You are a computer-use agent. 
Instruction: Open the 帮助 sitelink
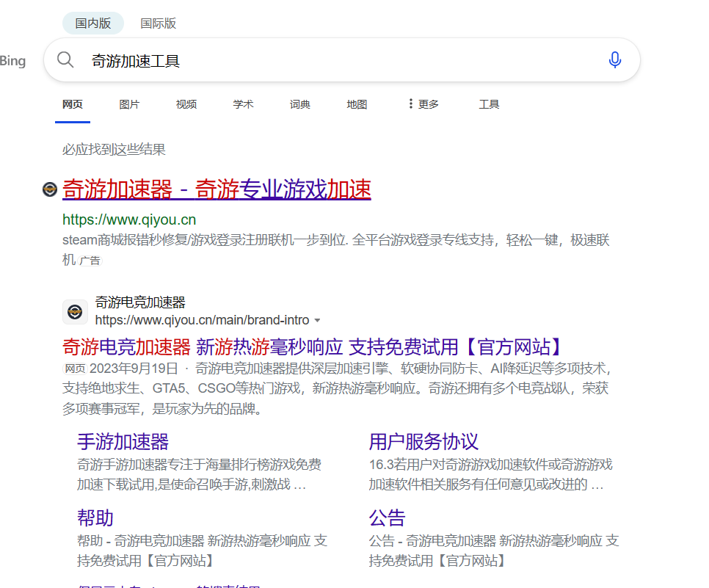95,518
